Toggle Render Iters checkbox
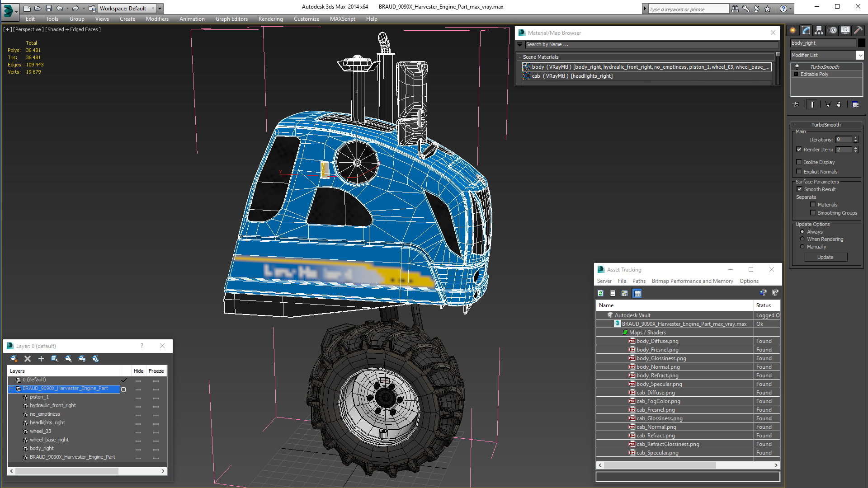This screenshot has height=488, width=868. pos(799,150)
